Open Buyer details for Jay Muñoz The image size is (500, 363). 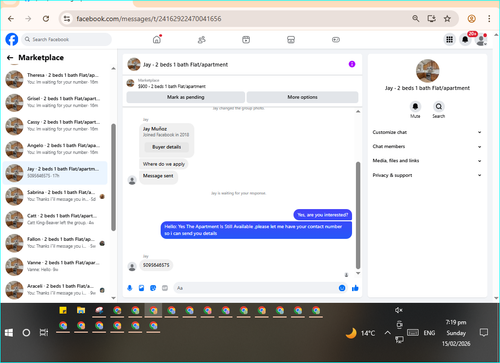pyautogui.click(x=167, y=147)
